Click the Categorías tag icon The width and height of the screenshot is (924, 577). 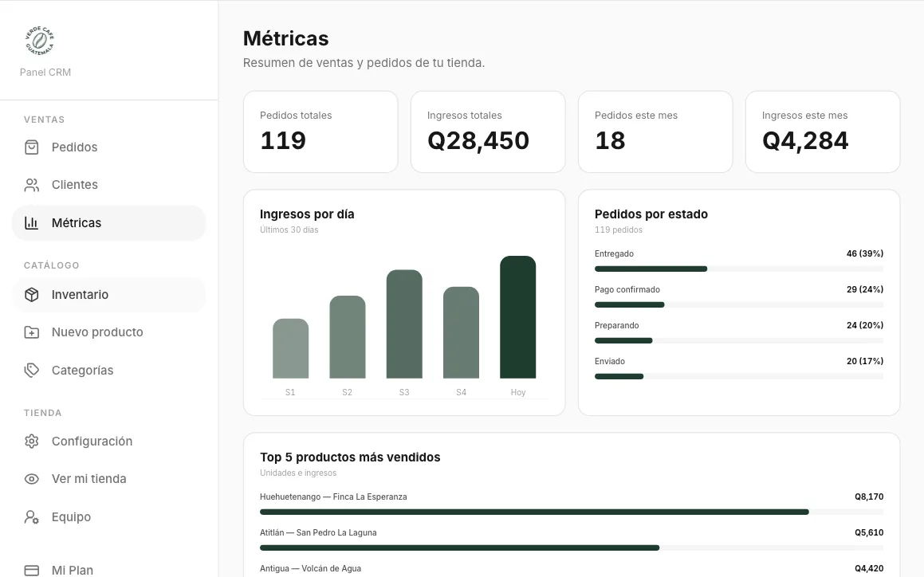(x=32, y=370)
